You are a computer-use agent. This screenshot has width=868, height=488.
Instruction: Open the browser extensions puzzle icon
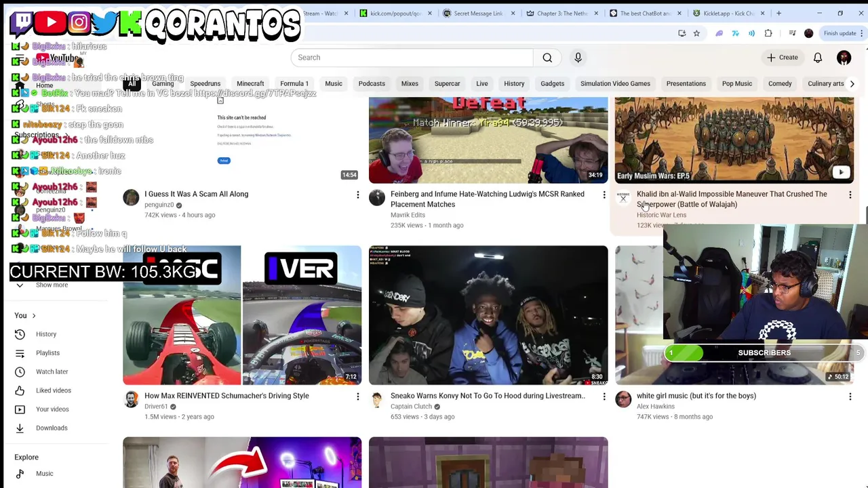click(x=768, y=33)
